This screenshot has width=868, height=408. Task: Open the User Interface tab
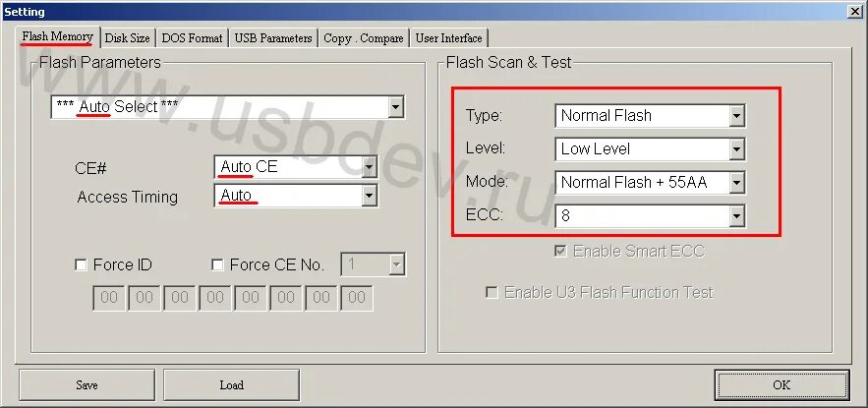[448, 38]
